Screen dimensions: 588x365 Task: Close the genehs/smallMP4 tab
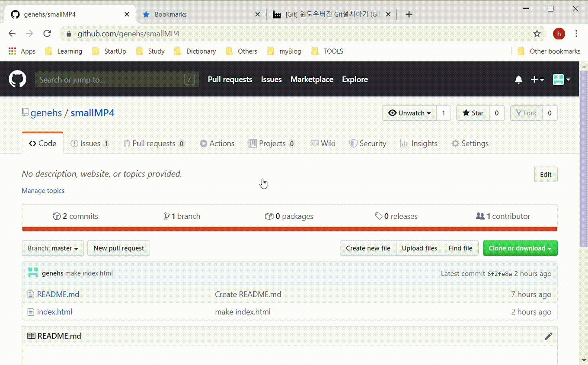[127, 14]
